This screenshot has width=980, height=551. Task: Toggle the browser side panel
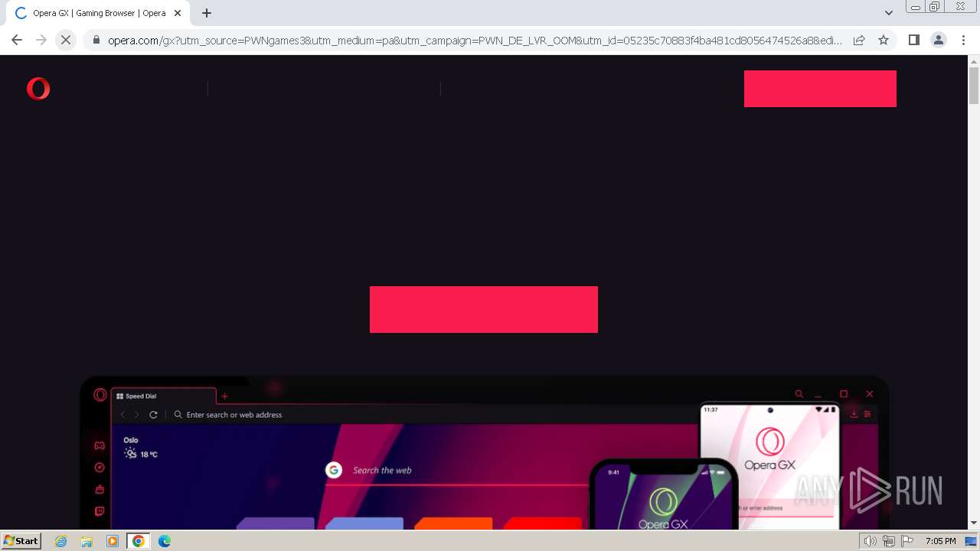913,40
